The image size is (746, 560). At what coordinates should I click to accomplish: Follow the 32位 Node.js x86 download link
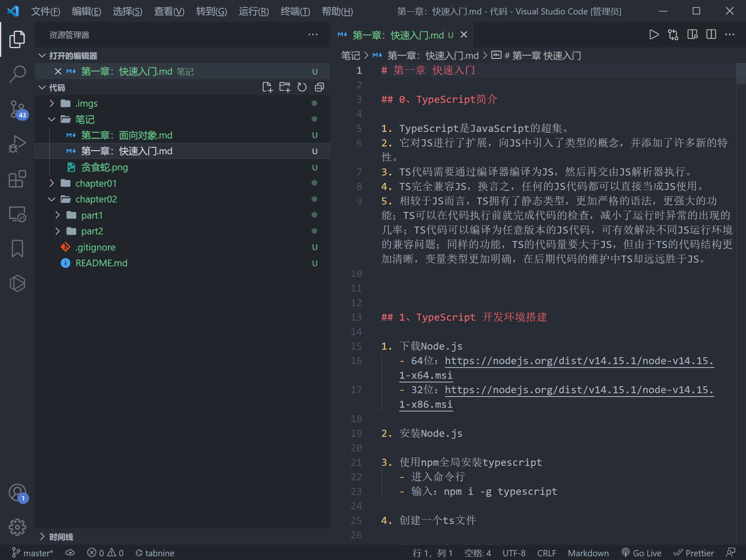[579, 390]
